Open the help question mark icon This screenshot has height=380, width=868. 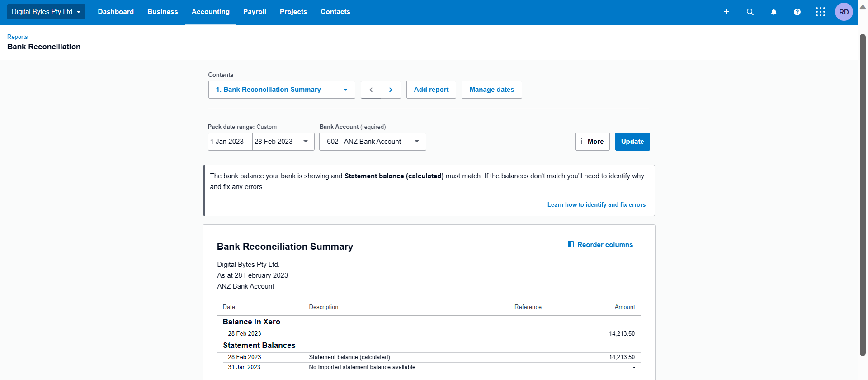point(797,12)
